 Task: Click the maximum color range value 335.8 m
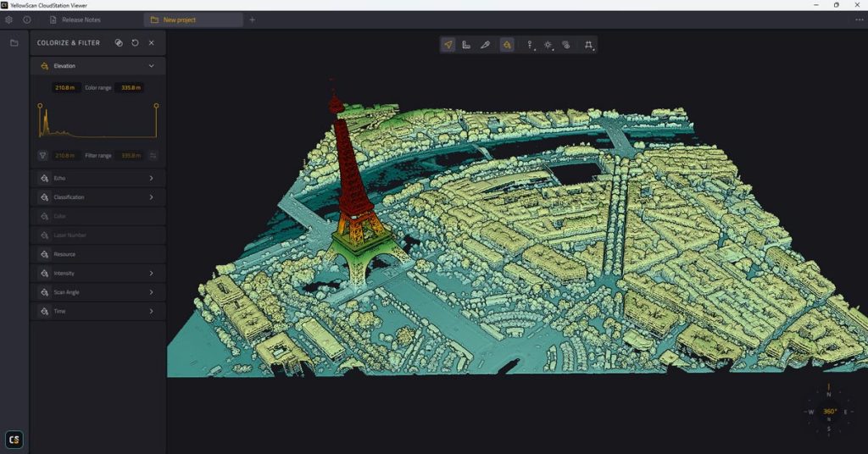coord(131,87)
